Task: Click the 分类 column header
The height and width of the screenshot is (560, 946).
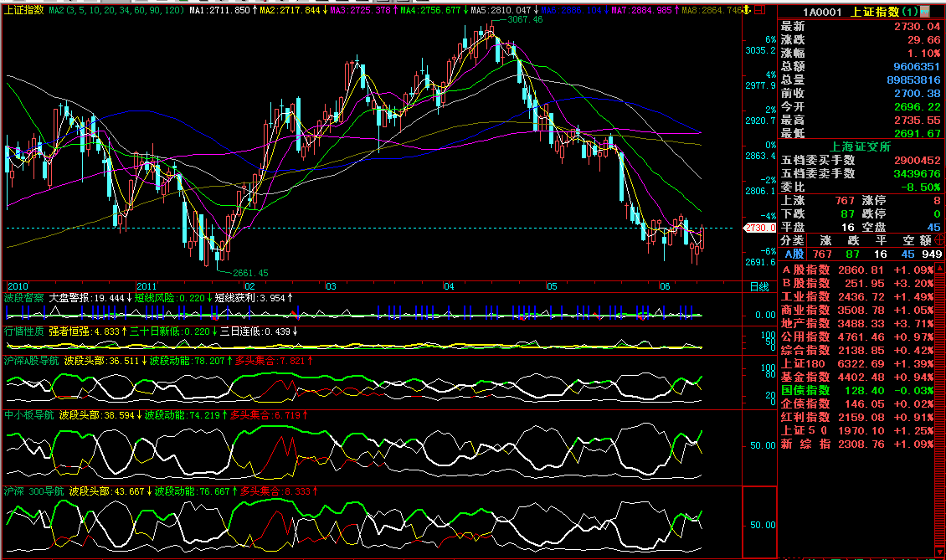Action: pyautogui.click(x=792, y=240)
